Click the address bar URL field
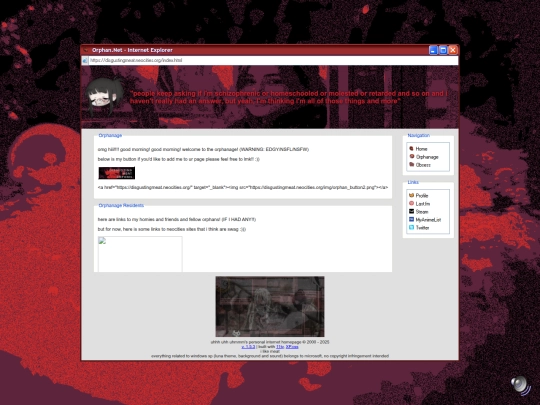 273,60
